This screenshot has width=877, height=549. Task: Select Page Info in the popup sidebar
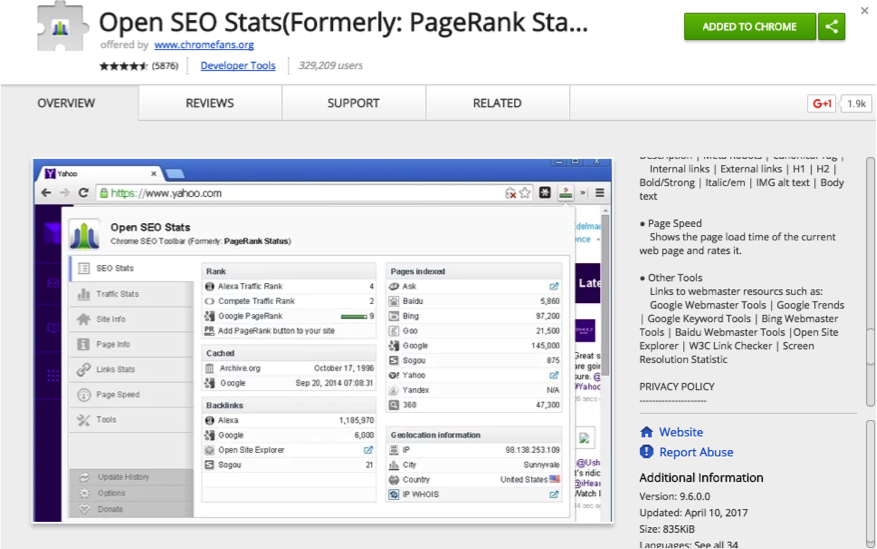pyautogui.click(x=131, y=344)
